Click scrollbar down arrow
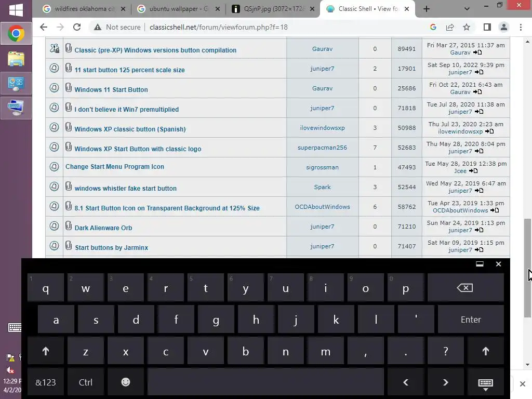Image resolution: width=532 pixels, height=399 pixels. point(527,365)
